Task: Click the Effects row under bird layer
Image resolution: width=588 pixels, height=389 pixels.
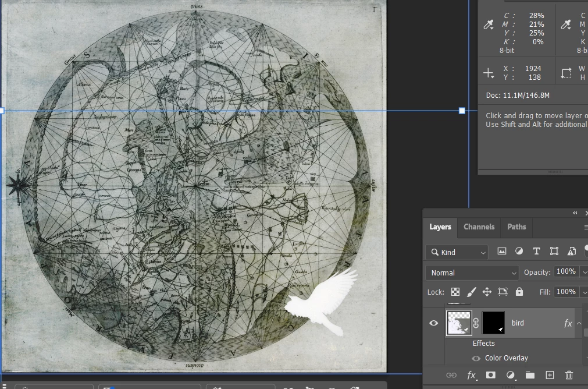Action: tap(483, 343)
